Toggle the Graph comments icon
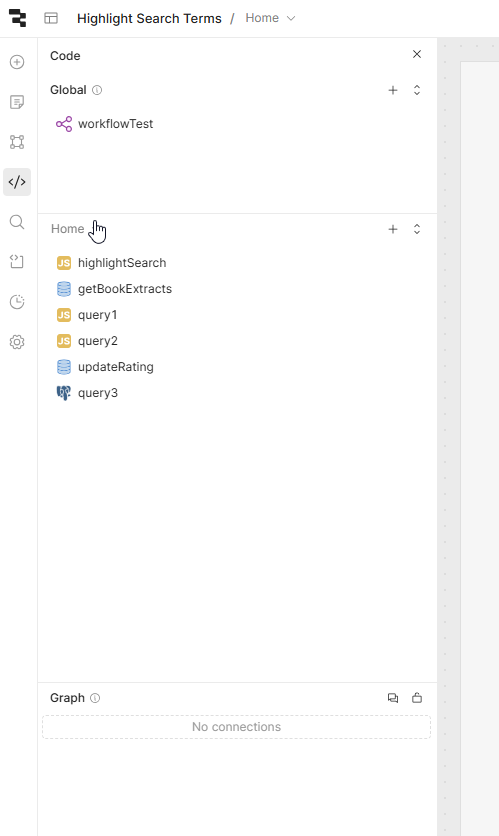 [393, 698]
